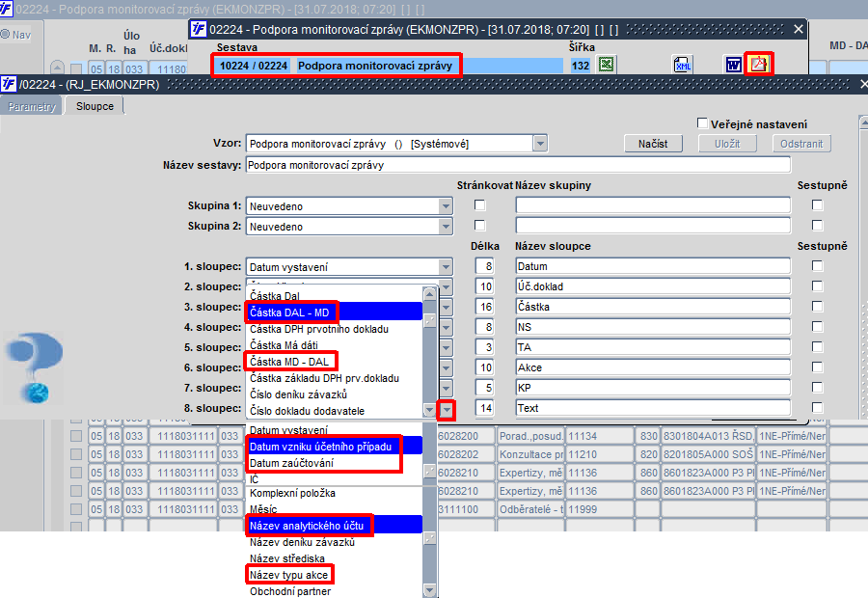Select the Šířka field showing 132
This screenshot has height=598, width=868.
(x=581, y=66)
